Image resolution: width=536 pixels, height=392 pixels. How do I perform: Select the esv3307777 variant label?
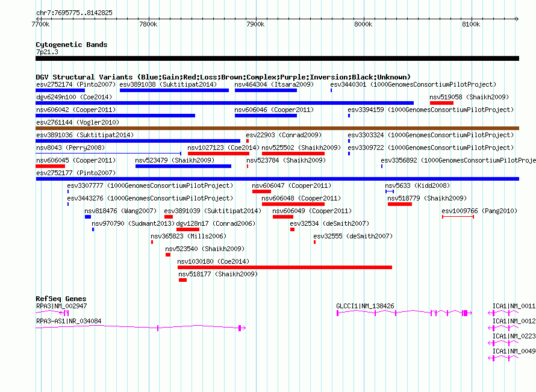(x=150, y=185)
